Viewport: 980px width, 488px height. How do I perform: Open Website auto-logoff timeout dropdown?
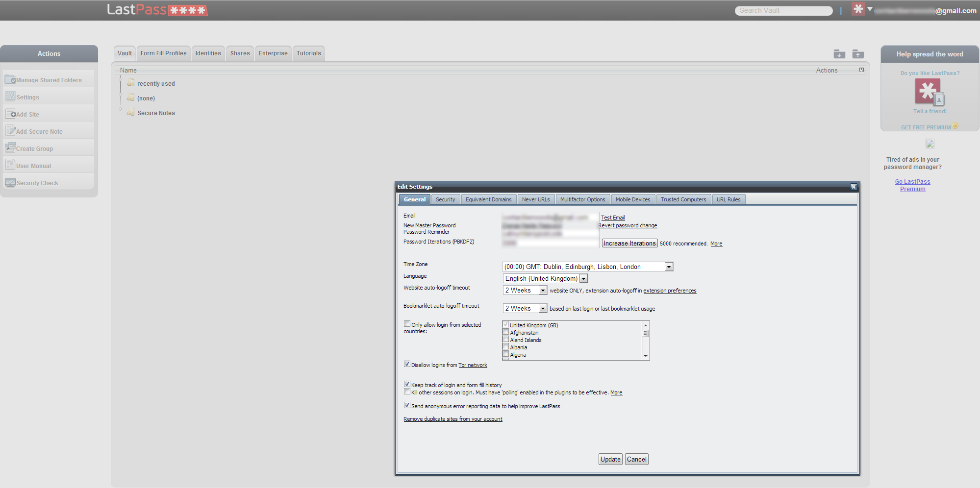pyautogui.click(x=525, y=290)
